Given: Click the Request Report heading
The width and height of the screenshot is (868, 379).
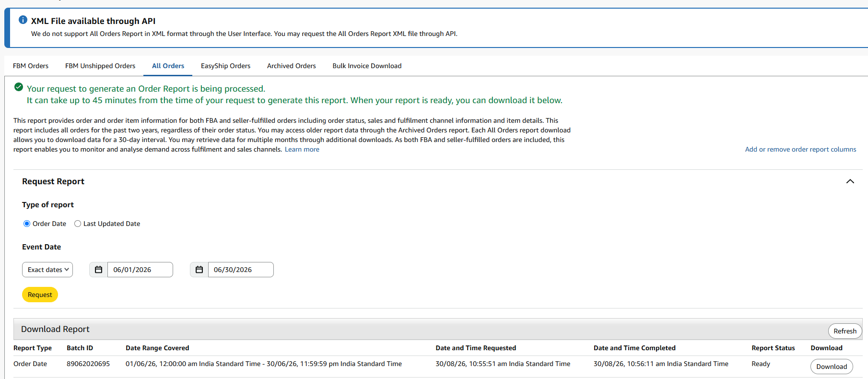Looking at the screenshot, I should (x=53, y=181).
